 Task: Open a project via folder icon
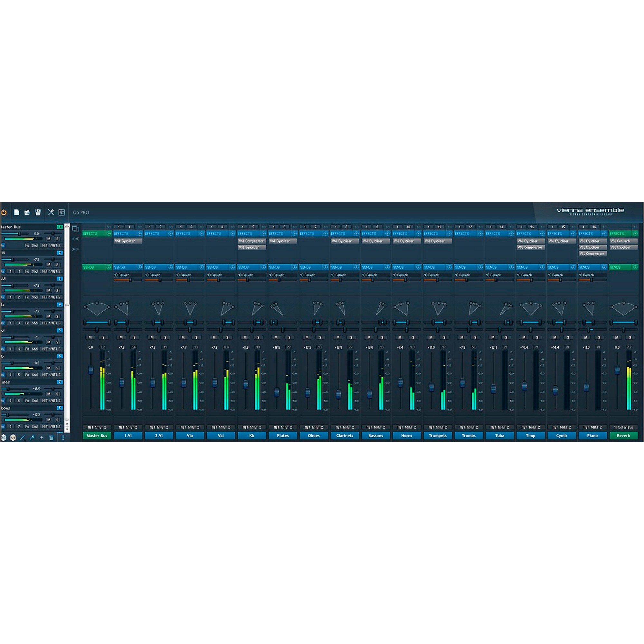pos(27,212)
